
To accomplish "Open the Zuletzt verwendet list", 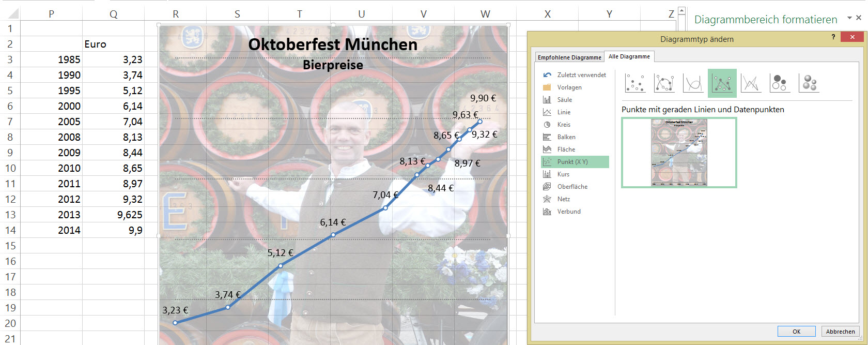I will click(581, 75).
